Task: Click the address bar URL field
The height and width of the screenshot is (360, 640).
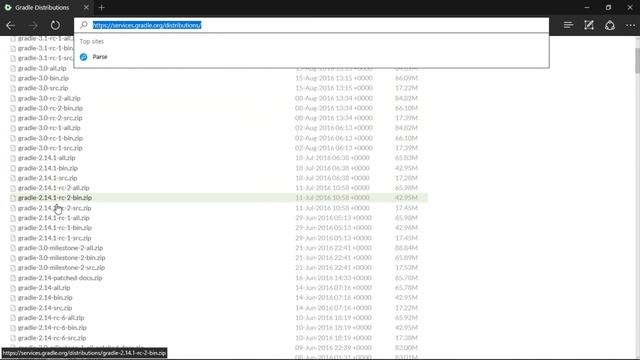Action: coord(311,25)
